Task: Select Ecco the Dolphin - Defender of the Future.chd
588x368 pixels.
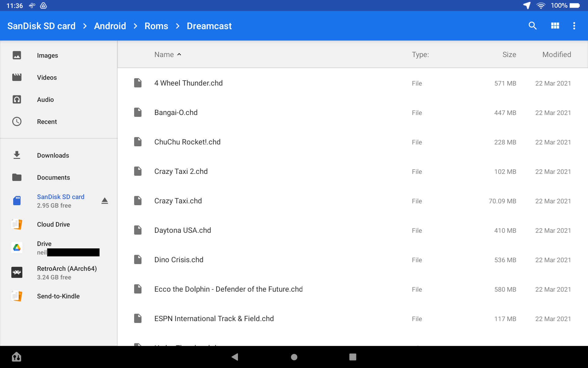Action: point(353,289)
